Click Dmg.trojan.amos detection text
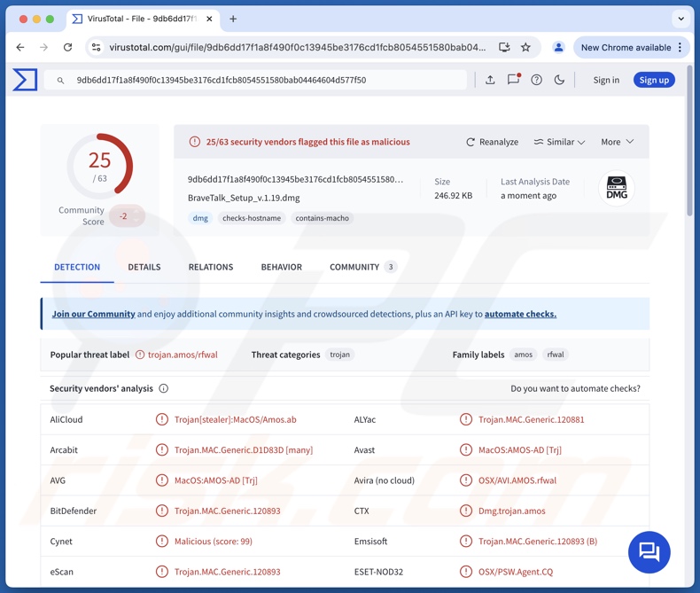The width and height of the screenshot is (700, 593). click(511, 511)
